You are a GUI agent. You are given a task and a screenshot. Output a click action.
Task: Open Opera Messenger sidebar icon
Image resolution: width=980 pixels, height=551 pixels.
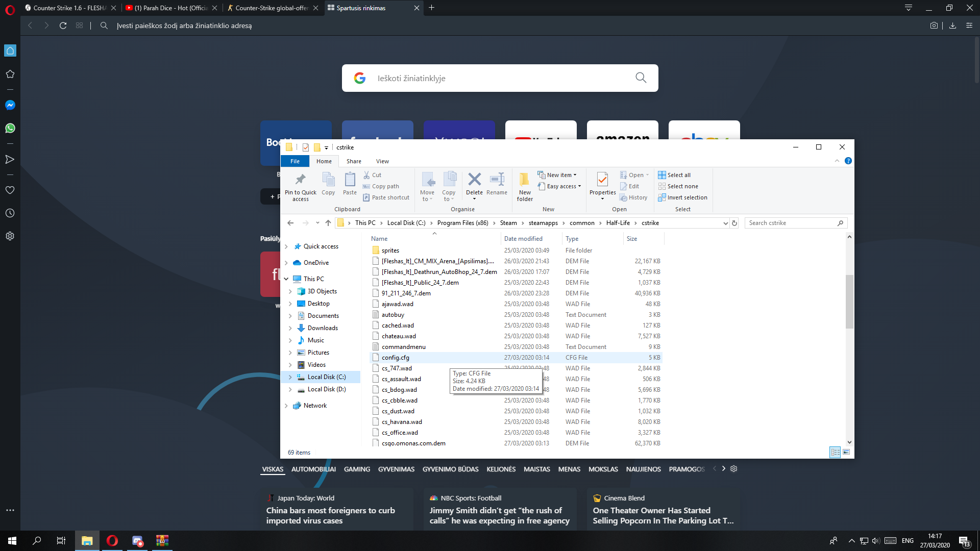10,105
